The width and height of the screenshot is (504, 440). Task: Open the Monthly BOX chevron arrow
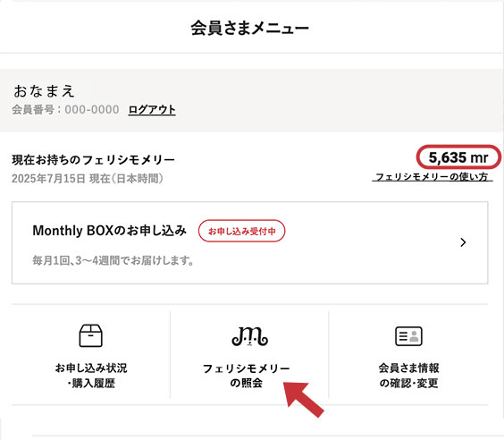point(463,242)
